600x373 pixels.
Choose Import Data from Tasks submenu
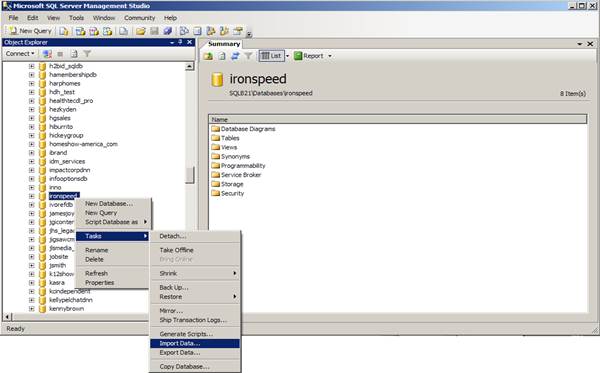pyautogui.click(x=195, y=344)
